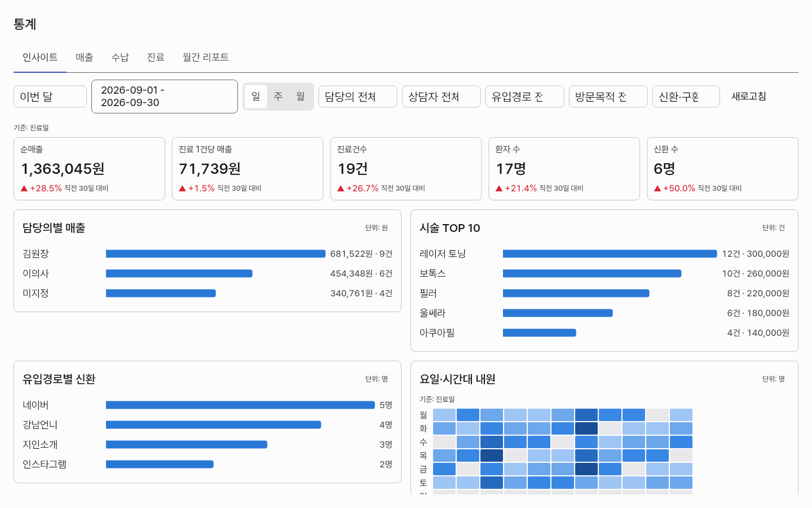Click the 담당의별 매출 heading
This screenshot has width=812, height=508.
[54, 228]
